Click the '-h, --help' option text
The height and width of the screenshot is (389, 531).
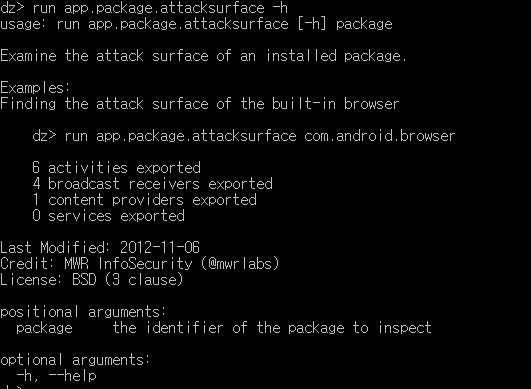[56, 376]
